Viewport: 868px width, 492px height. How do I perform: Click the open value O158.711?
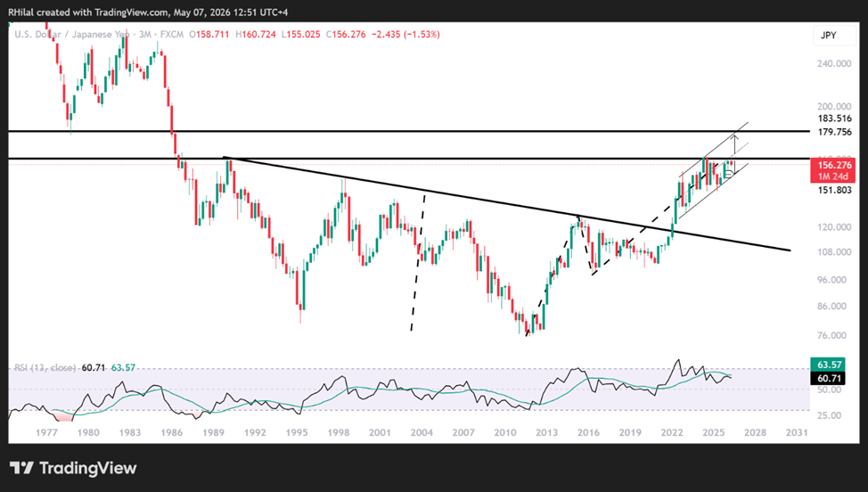click(209, 34)
